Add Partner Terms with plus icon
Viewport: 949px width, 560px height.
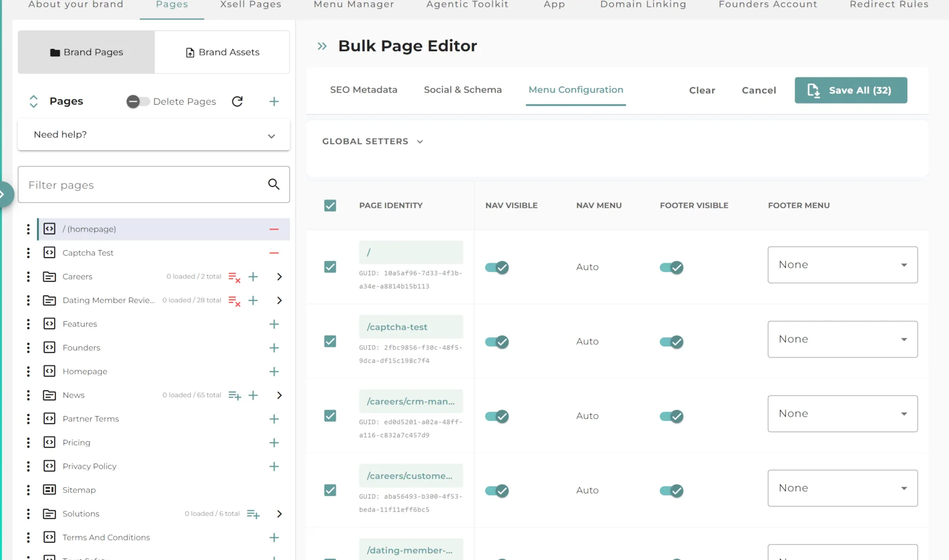pos(274,419)
